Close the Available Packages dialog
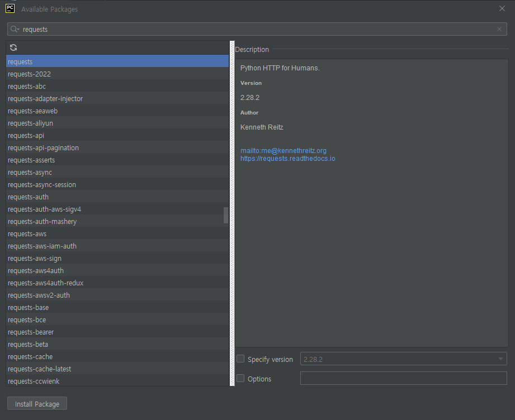The height and width of the screenshot is (420, 515). (502, 8)
